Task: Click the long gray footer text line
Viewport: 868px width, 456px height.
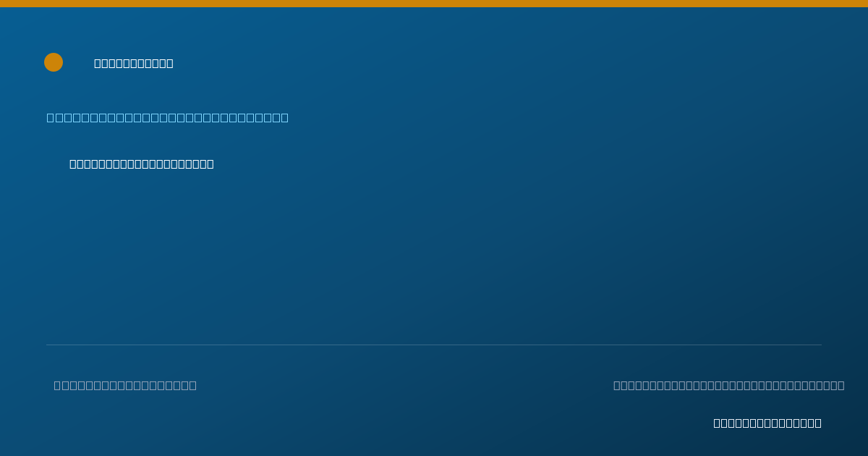Action: [x=729, y=385]
